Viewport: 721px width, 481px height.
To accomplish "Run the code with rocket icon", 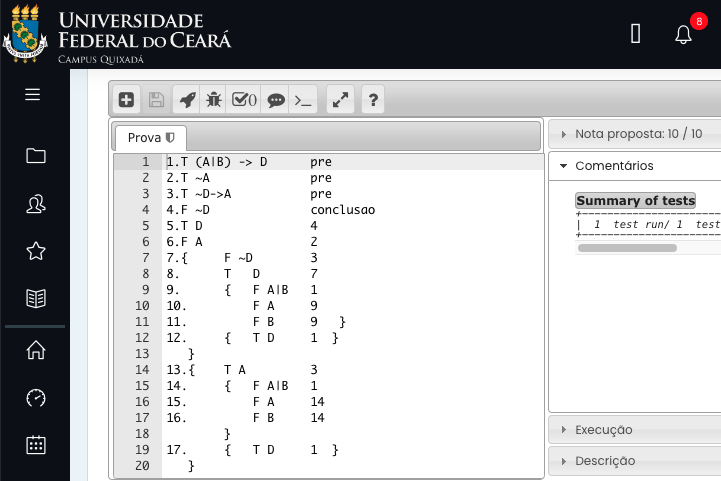I will [x=187, y=99].
